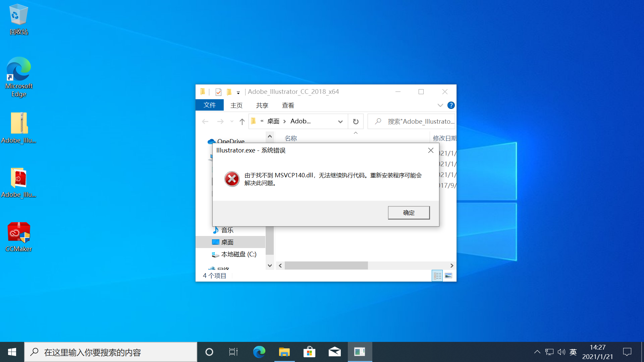
Task: Switch to File Explorer on taskbar
Action: [x=284, y=352]
